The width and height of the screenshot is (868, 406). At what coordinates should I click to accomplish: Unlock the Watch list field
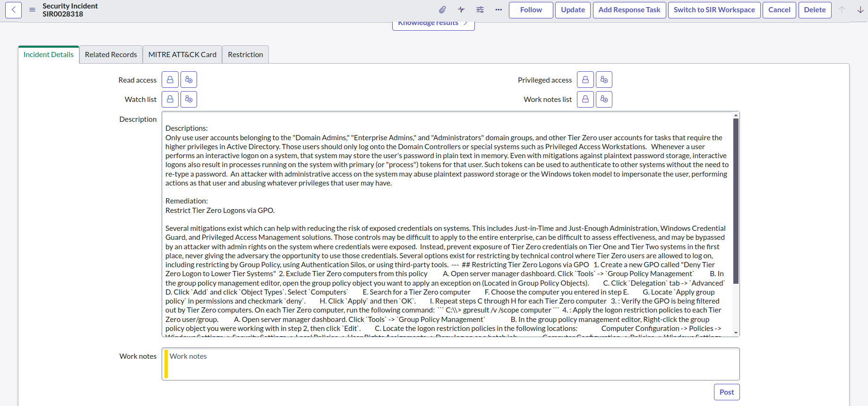pos(170,99)
